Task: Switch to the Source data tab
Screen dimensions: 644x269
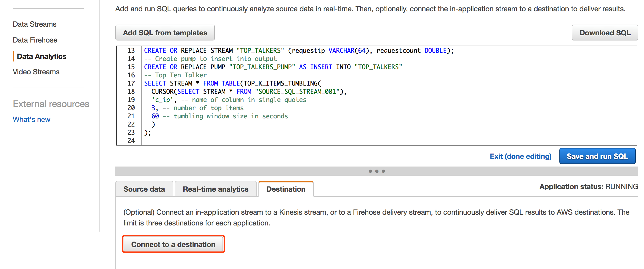Action: tap(144, 189)
